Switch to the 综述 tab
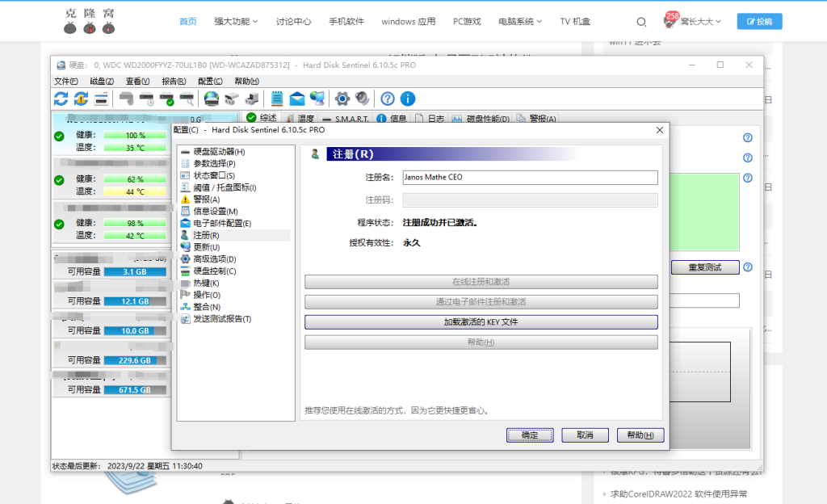Image resolution: width=827 pixels, height=504 pixels. coord(262,118)
